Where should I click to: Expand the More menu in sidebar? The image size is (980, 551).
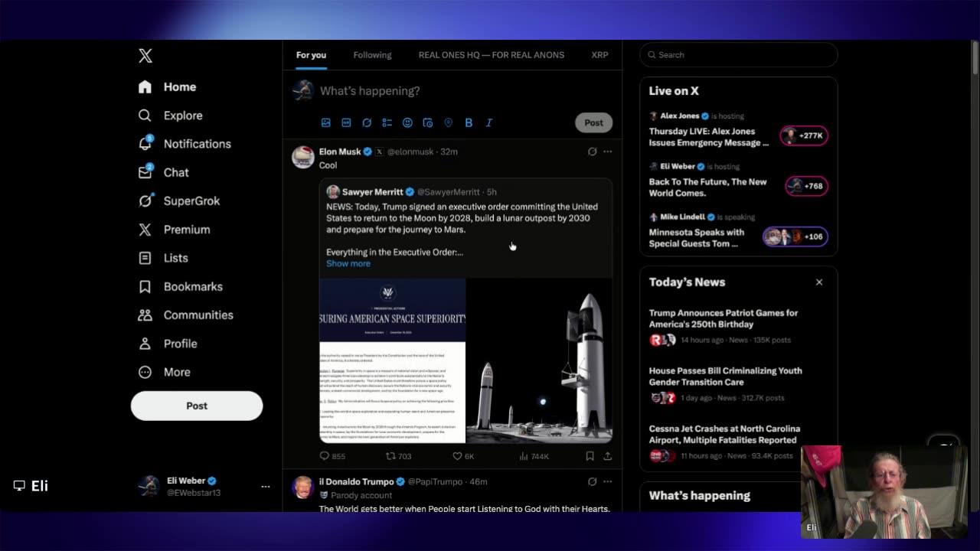[x=164, y=372]
